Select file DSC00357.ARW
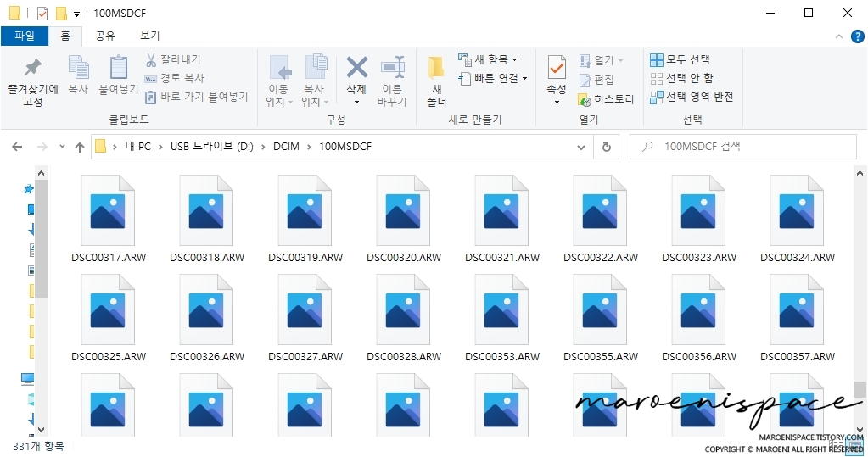The width and height of the screenshot is (868, 457). [798, 318]
